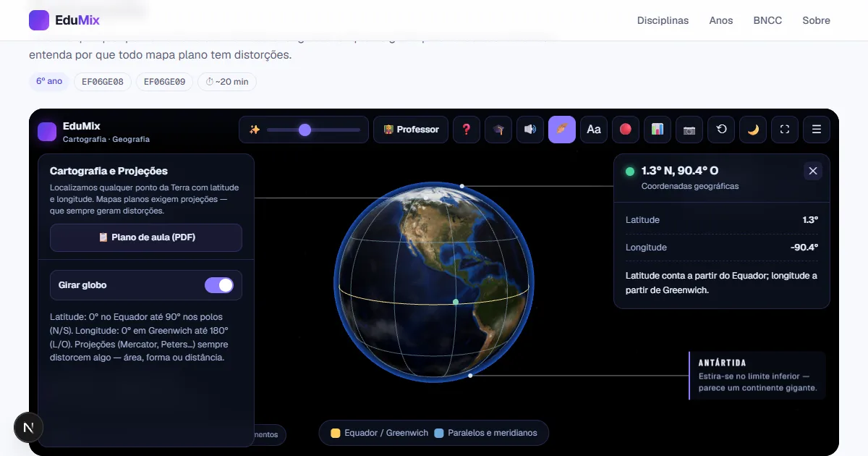Open Anos in the top navigation

pyautogui.click(x=721, y=20)
